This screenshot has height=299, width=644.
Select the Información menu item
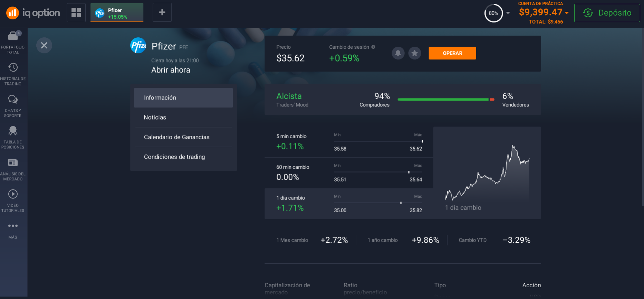183,98
